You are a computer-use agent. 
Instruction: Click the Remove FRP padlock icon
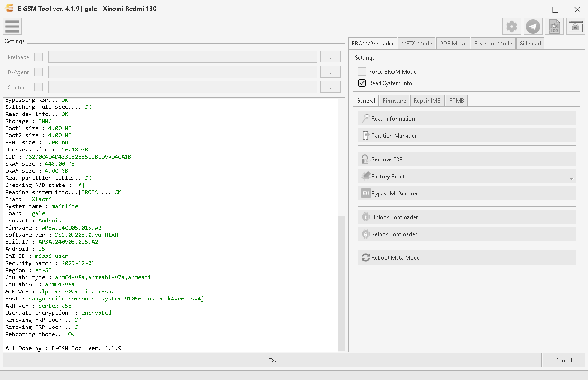(x=365, y=159)
